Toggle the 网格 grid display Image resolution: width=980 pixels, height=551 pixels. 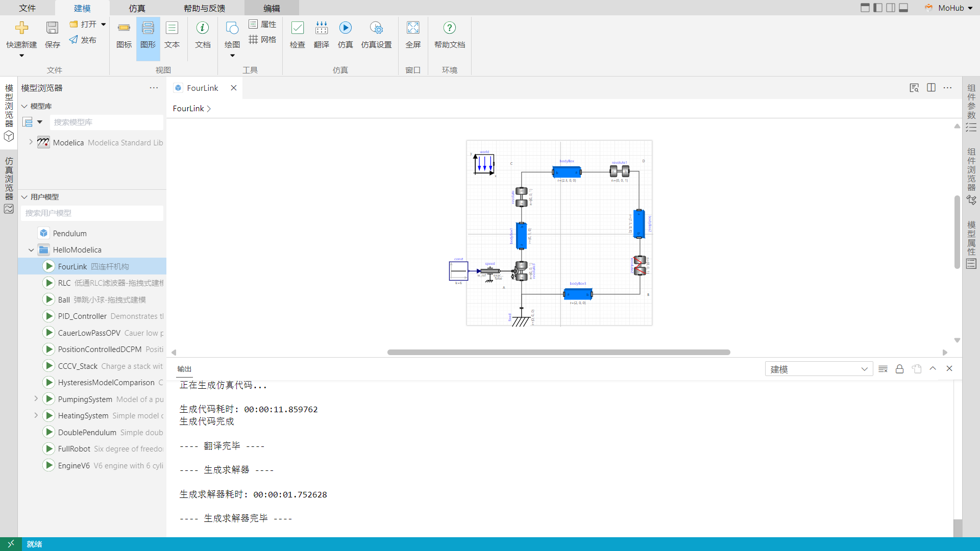point(263,40)
